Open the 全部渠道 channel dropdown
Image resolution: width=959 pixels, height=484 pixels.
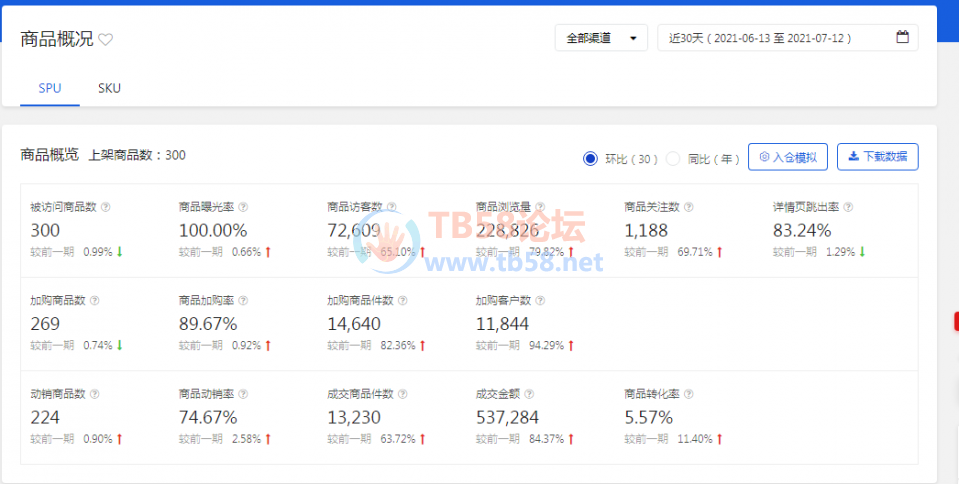[x=601, y=38]
